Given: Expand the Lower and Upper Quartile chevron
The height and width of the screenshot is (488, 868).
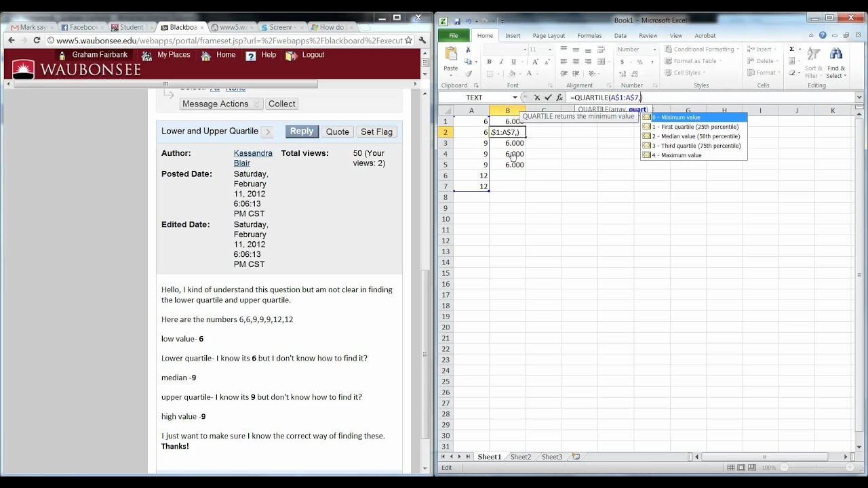Looking at the screenshot, I should point(267,132).
